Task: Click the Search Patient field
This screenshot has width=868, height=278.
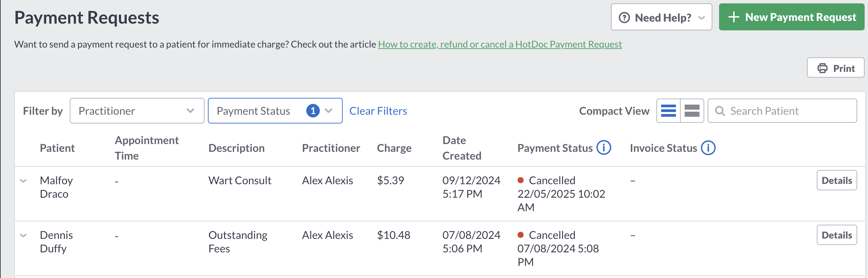Action: pos(782,111)
